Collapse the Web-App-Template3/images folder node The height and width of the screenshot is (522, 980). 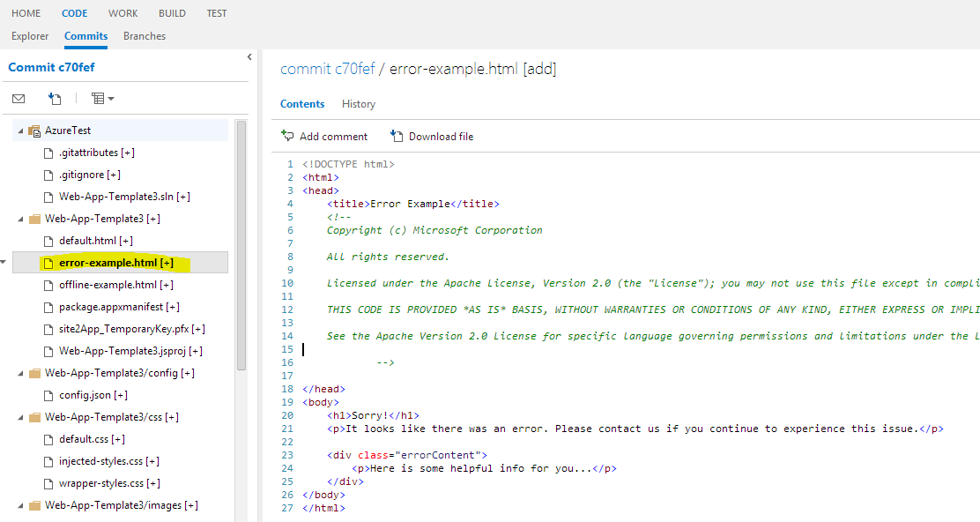coord(21,505)
